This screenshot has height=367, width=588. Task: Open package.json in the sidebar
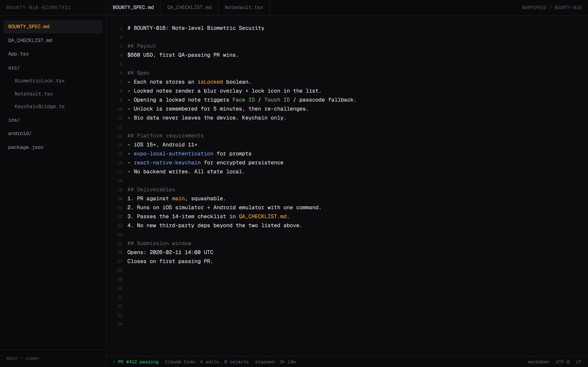(26, 147)
